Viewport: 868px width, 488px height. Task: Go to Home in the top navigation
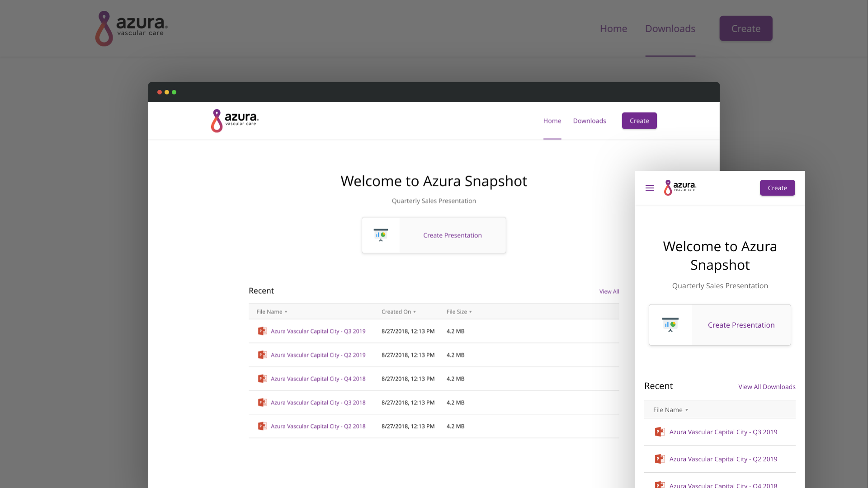613,28
